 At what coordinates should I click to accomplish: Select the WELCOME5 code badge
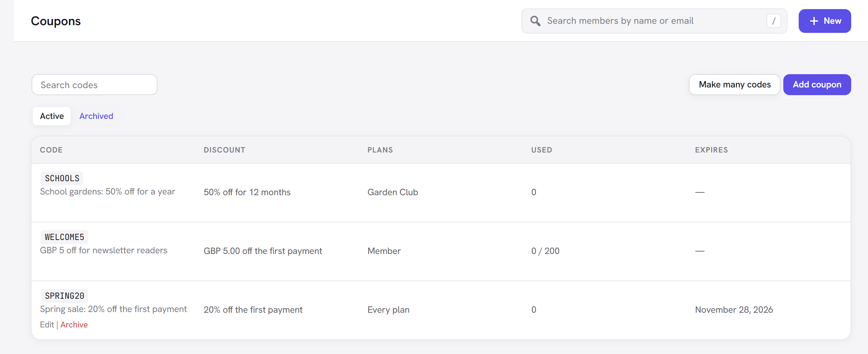coord(64,237)
